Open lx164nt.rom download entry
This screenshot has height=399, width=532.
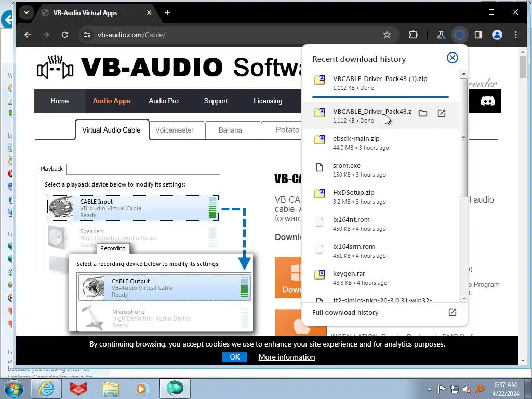[380, 223]
